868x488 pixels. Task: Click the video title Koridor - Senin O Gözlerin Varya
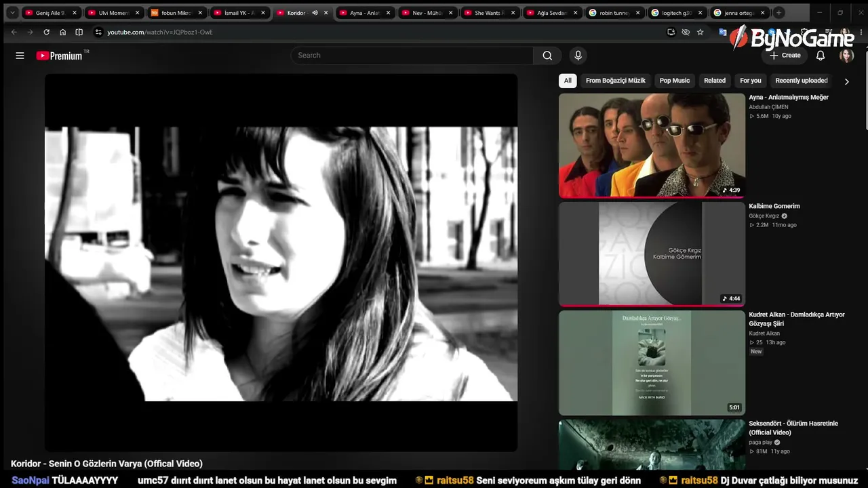(106, 464)
